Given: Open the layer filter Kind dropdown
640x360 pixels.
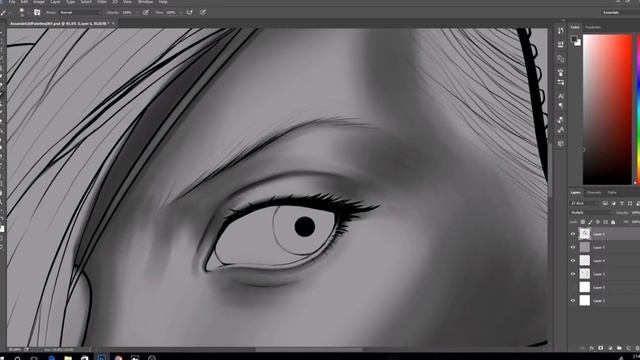Looking at the screenshot, I should 584,203.
